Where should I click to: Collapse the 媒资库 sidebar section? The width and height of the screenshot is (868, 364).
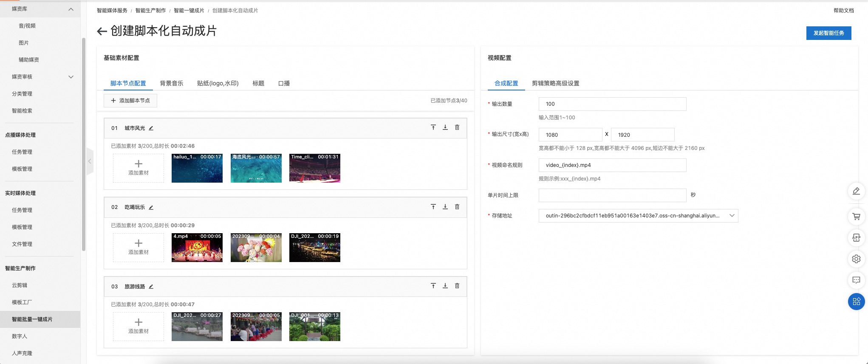point(71,9)
